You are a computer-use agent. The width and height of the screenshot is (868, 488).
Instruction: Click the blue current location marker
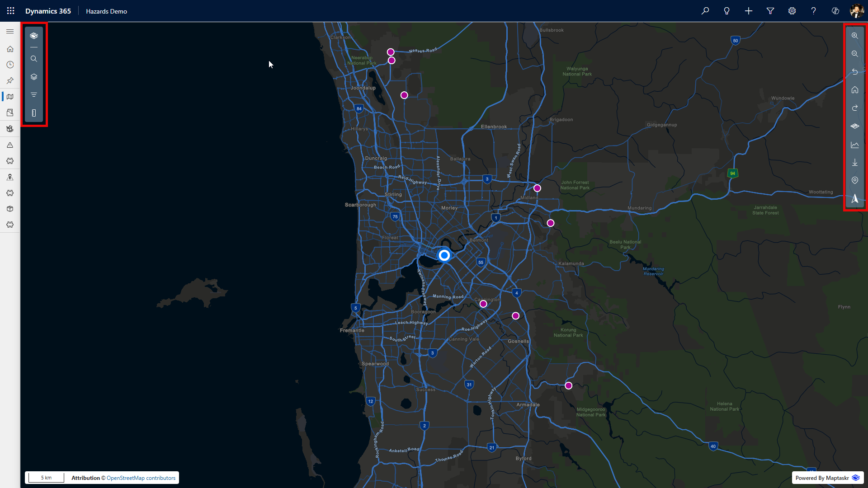click(444, 255)
